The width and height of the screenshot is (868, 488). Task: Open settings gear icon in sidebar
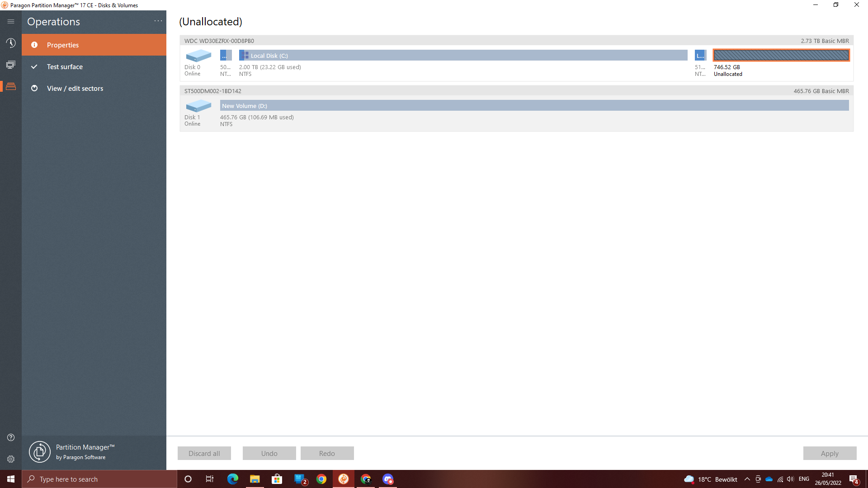(x=11, y=459)
